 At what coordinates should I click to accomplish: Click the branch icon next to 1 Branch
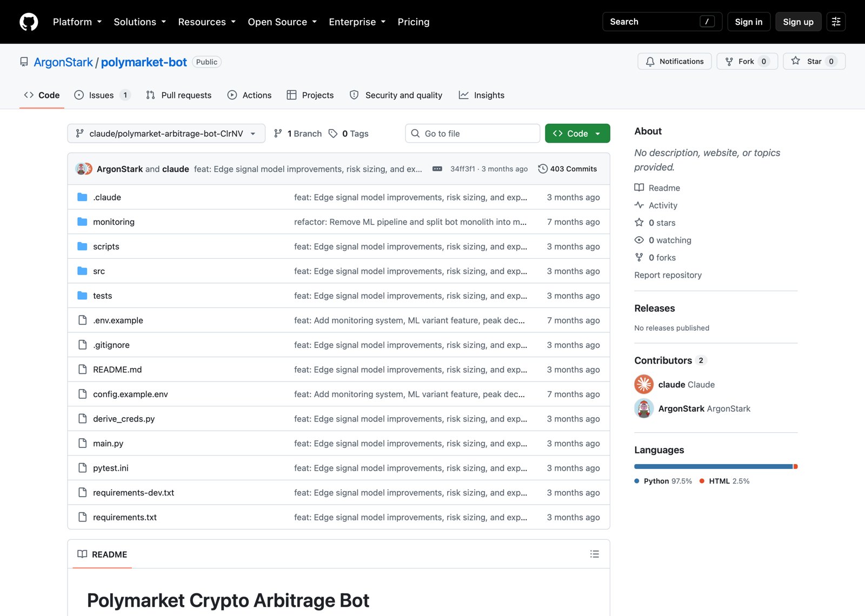tap(278, 133)
